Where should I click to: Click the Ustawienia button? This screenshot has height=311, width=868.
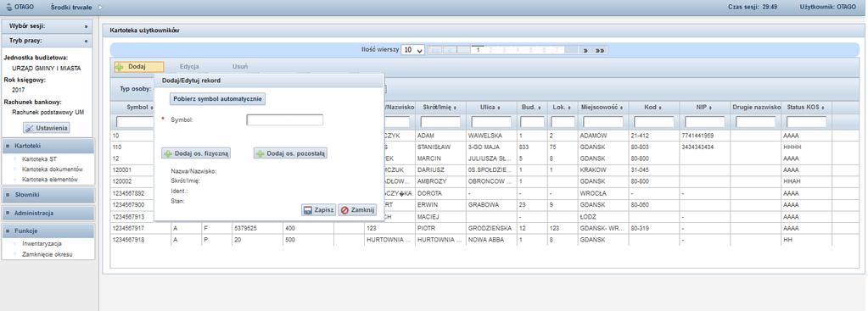(x=47, y=128)
